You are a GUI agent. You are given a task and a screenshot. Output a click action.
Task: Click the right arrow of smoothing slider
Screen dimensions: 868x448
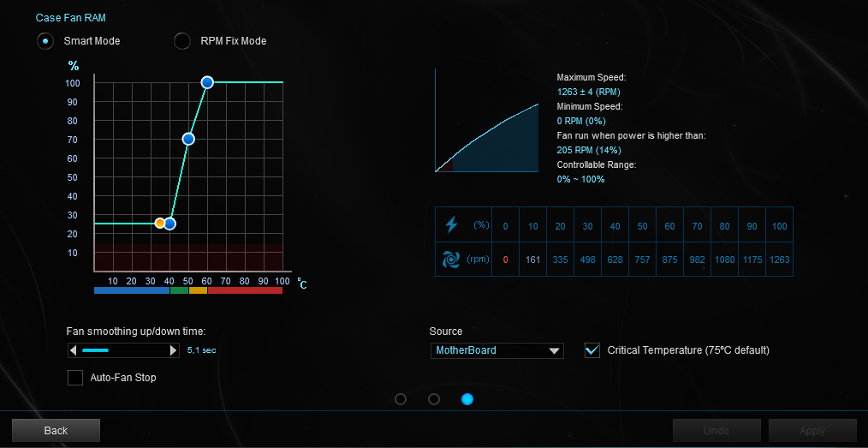[x=174, y=350]
